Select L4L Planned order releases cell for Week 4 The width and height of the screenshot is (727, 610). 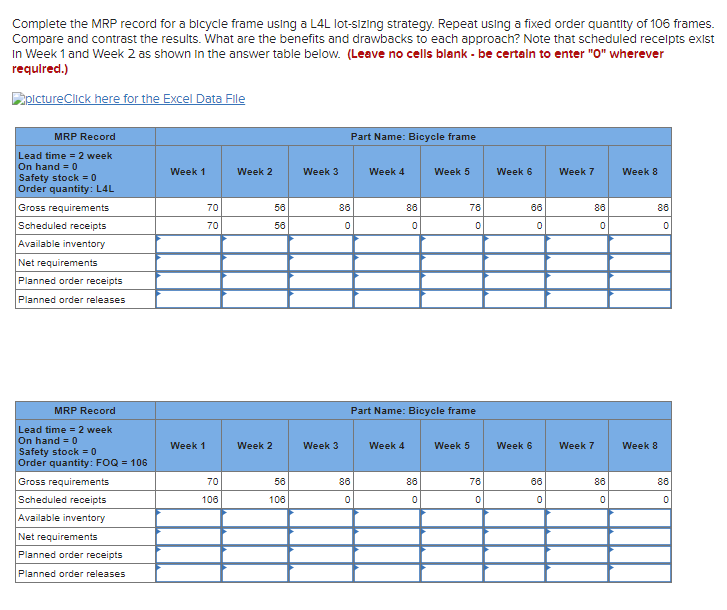(x=387, y=299)
